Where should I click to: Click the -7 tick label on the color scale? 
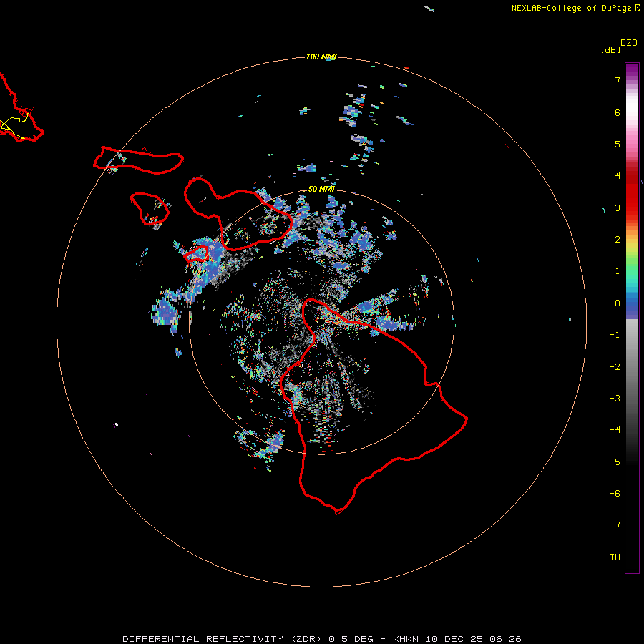click(615, 525)
